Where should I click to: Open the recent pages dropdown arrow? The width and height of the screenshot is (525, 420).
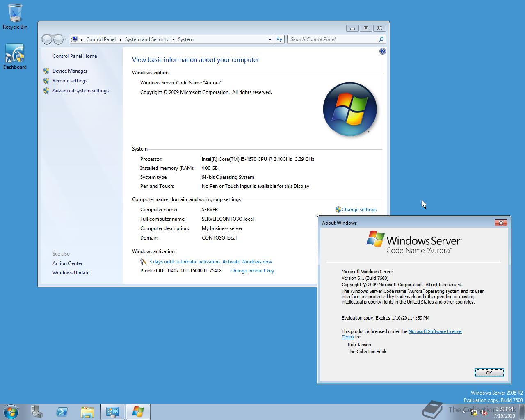tap(66, 40)
